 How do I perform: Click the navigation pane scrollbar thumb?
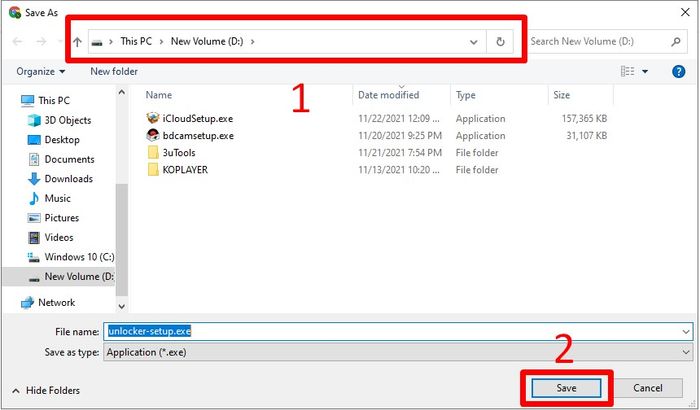121,239
